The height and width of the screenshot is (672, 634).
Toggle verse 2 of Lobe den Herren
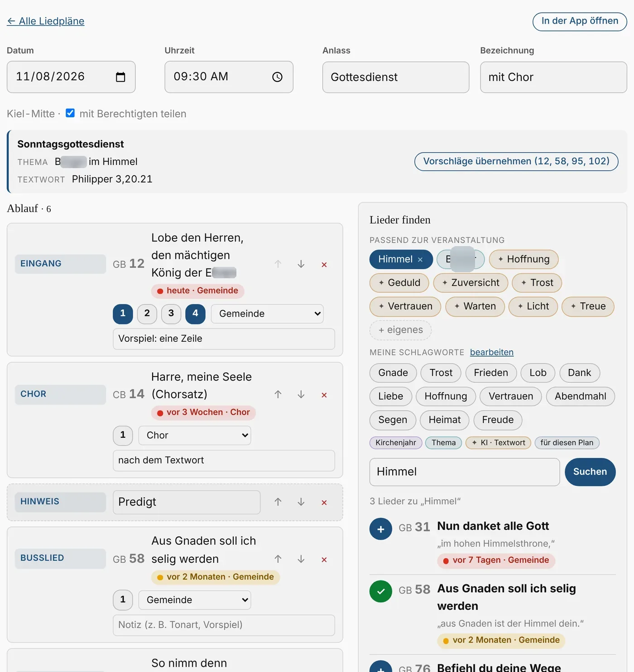pyautogui.click(x=147, y=314)
